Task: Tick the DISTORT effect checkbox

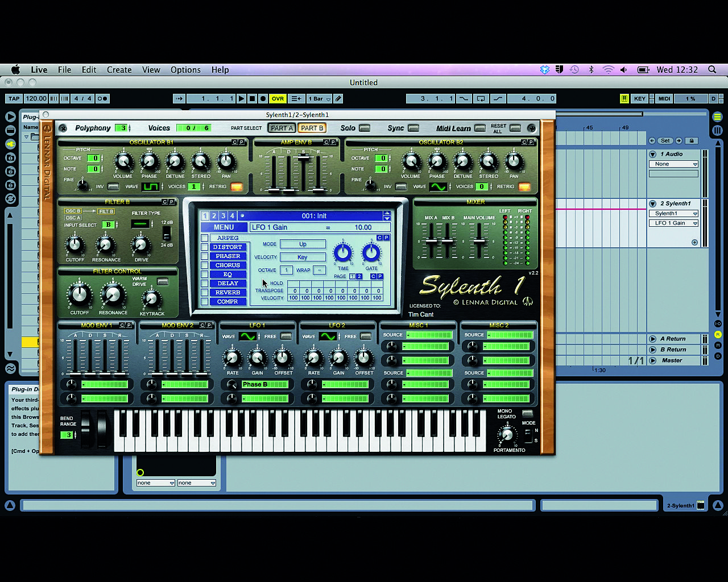Action: [x=204, y=247]
